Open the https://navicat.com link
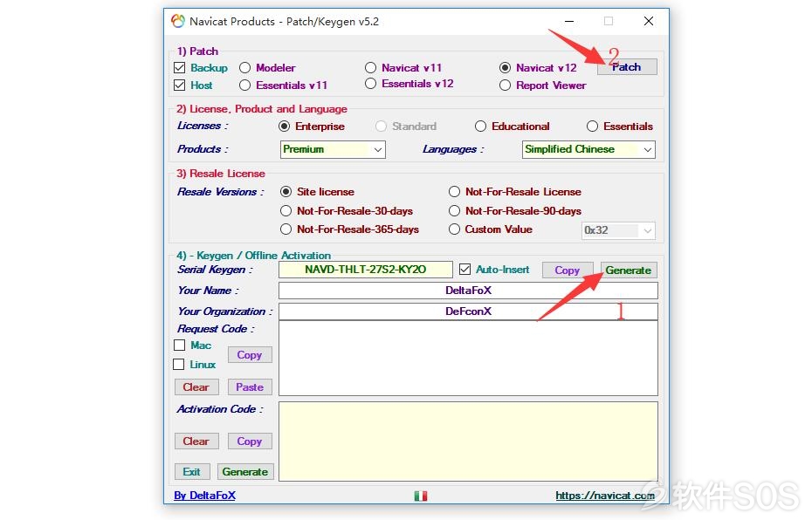Screen dimensions: 812x520 coord(605,496)
